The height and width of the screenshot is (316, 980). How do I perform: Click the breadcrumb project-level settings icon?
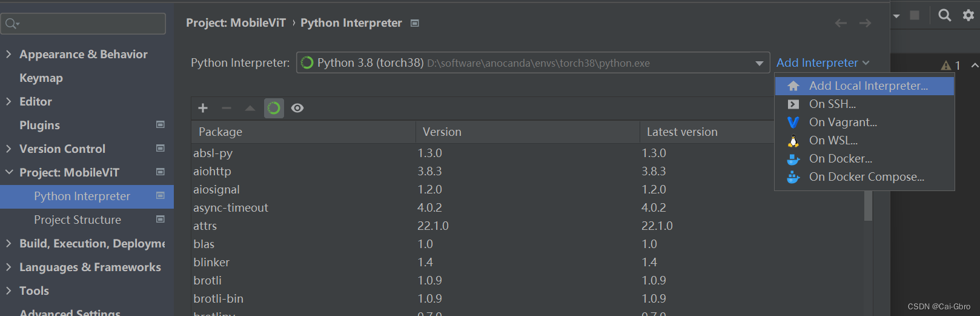tap(415, 23)
